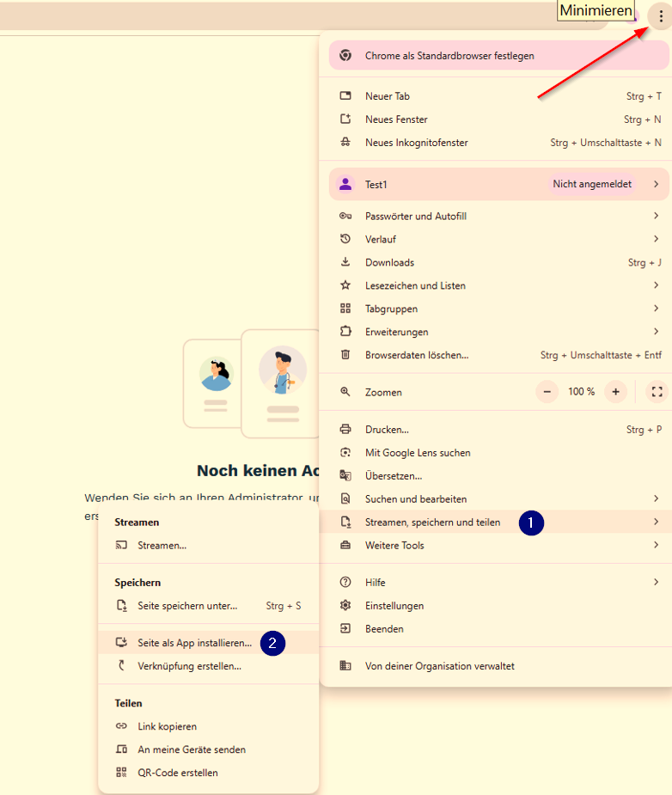Click the printer icon beside Drucken
The height and width of the screenshot is (795, 672).
[x=345, y=430]
